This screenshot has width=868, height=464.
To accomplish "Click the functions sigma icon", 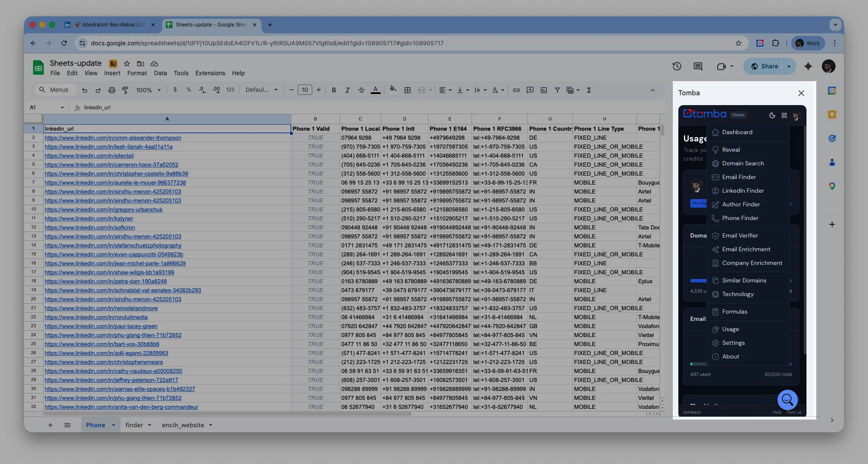I will (x=589, y=90).
